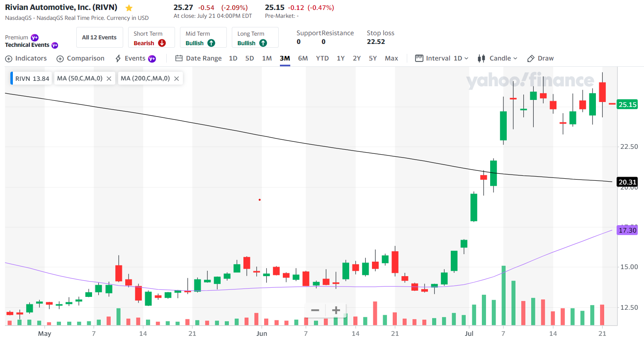This screenshot has width=644, height=340.
Task: Click the Long Term bullish up-arrow icon
Action: point(263,43)
